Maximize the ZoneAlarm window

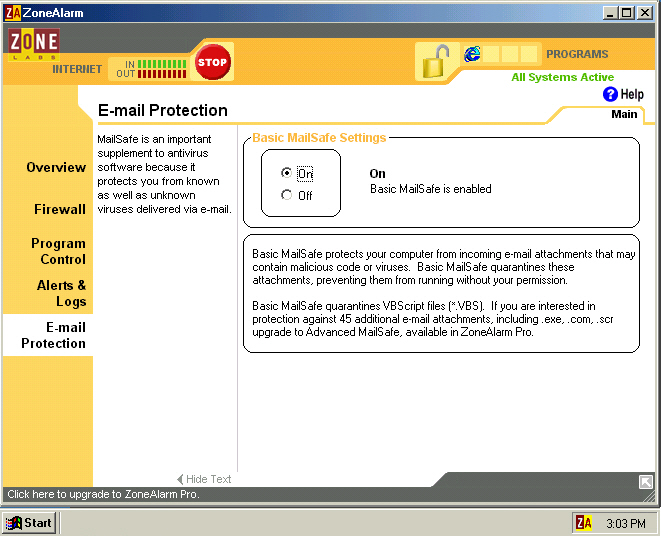[x=626, y=13]
